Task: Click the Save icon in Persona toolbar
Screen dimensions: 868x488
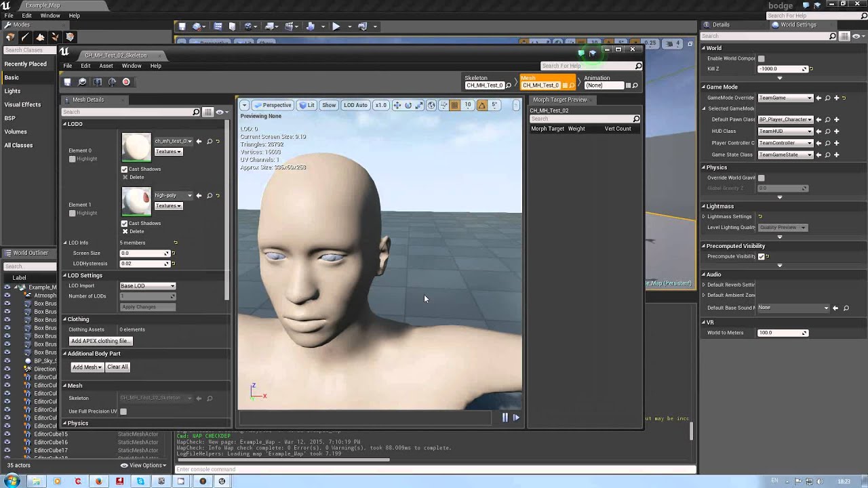Action: 67,82
